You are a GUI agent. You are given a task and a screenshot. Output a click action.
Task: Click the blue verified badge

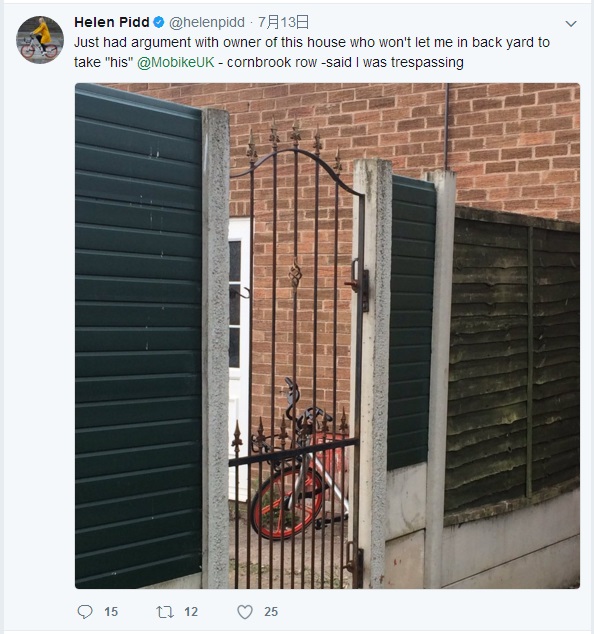(x=159, y=22)
